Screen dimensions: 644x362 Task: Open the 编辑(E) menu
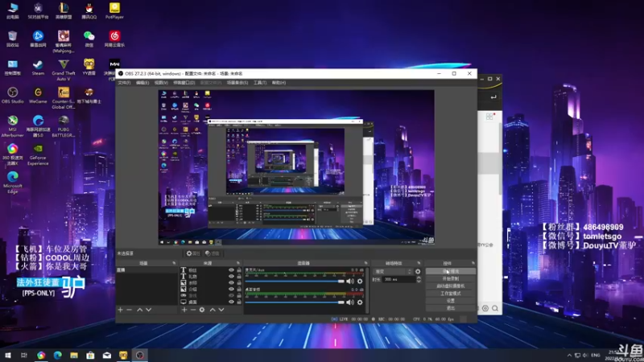point(142,83)
